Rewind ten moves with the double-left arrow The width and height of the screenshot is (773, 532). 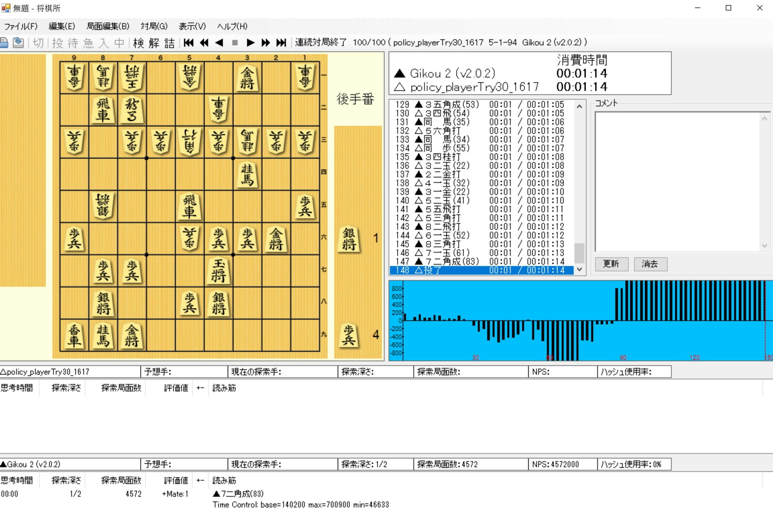204,43
